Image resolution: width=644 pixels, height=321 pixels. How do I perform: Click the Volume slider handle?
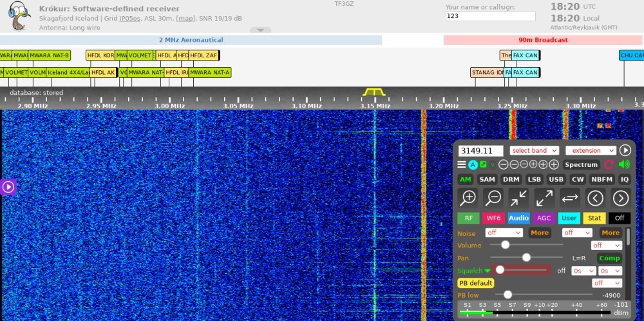coord(506,245)
